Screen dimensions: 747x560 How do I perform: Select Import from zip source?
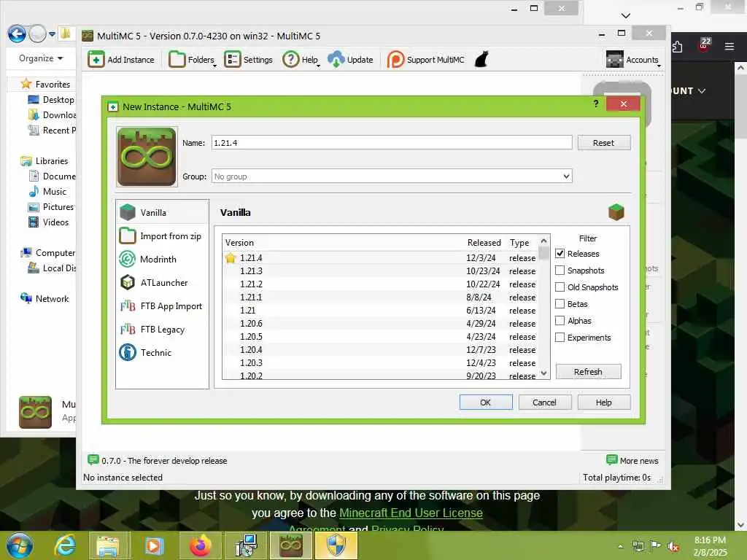(162, 236)
